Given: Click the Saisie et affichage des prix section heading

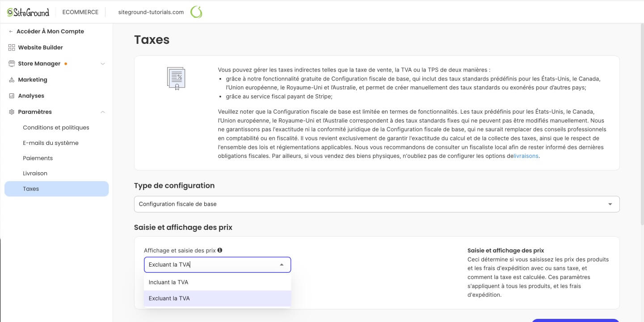Looking at the screenshot, I should click(x=183, y=227).
